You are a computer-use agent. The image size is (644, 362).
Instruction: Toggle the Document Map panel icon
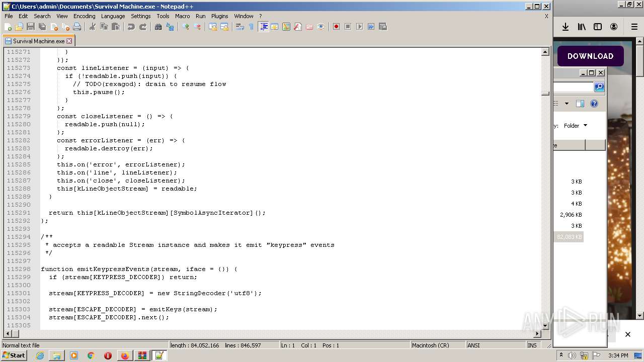286,27
